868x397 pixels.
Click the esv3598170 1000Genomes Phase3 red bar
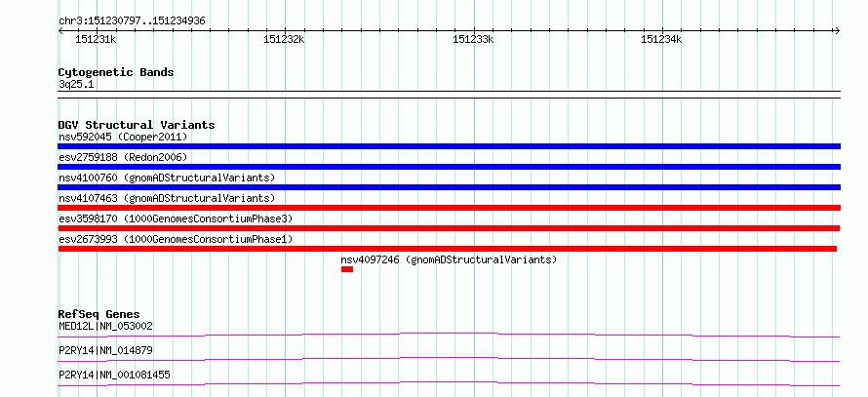pyautogui.click(x=449, y=228)
